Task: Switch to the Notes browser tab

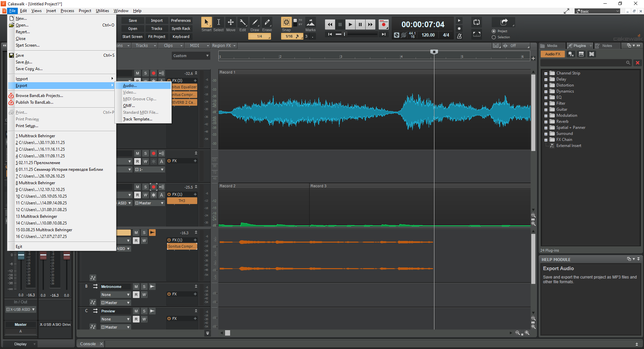Action: 607,46
